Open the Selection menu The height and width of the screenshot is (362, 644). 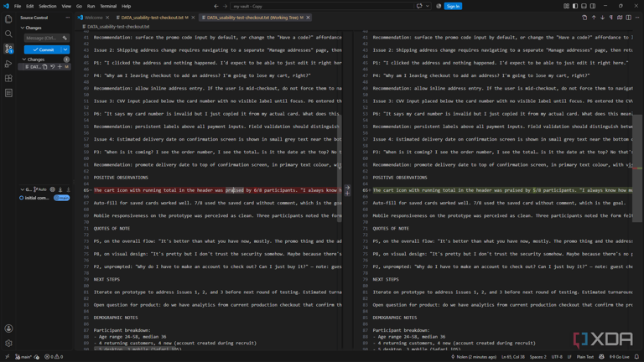coord(48,6)
